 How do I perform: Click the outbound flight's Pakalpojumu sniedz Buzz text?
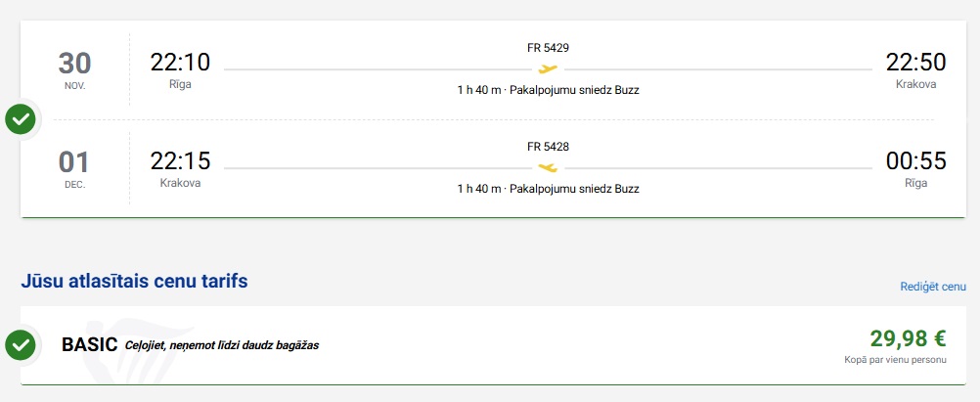pyautogui.click(x=581, y=90)
